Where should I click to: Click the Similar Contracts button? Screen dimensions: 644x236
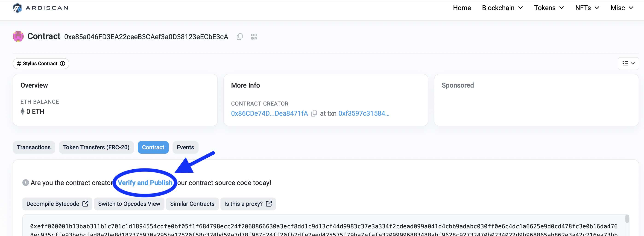[x=192, y=204]
